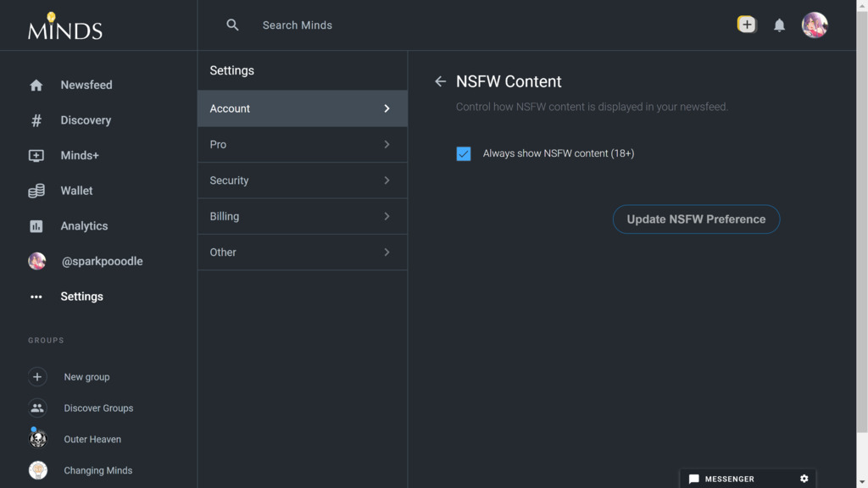Create a New group
868x488 pixels.
(87, 377)
